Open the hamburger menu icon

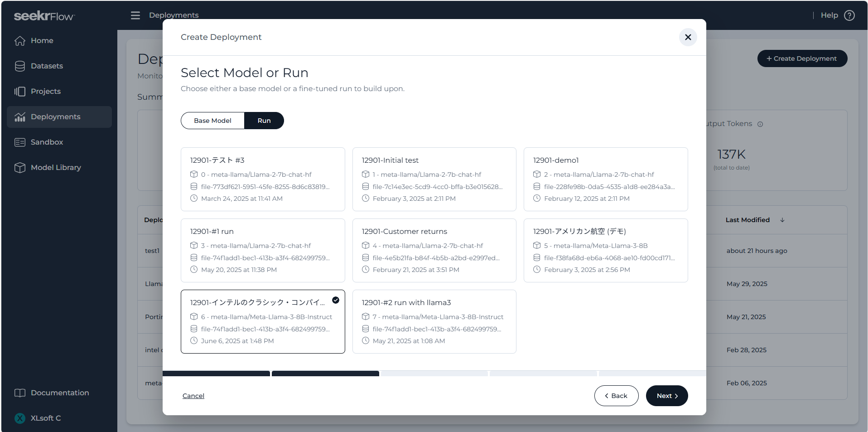[x=135, y=15]
